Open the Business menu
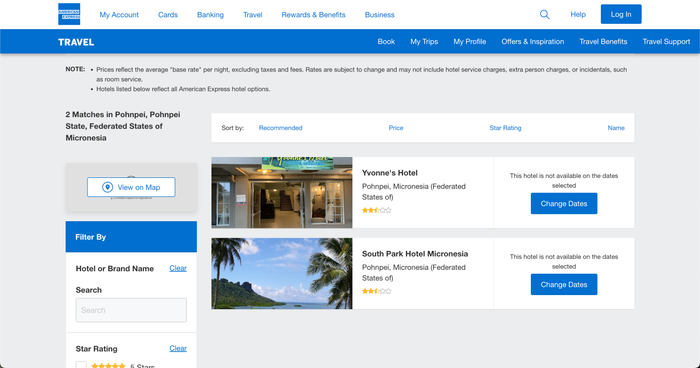700x368 pixels. point(379,15)
